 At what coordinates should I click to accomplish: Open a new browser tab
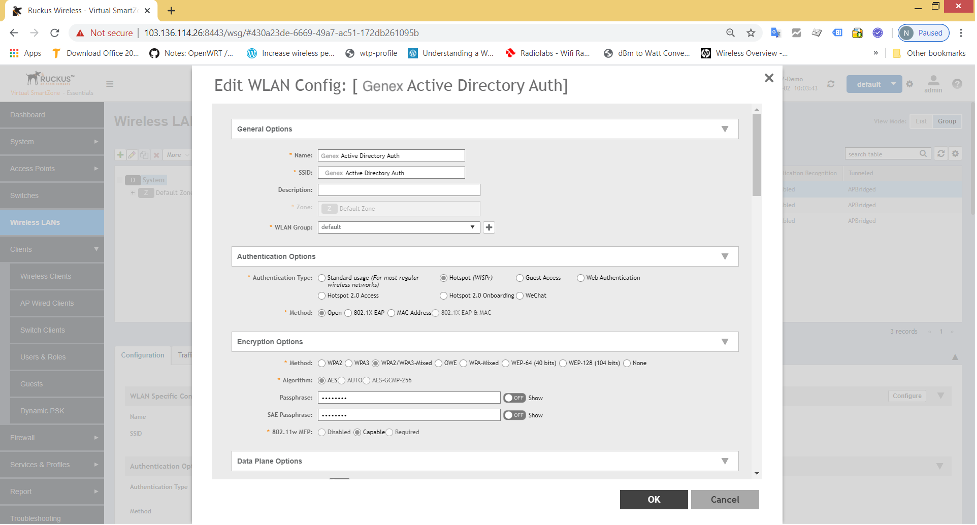coord(171,11)
